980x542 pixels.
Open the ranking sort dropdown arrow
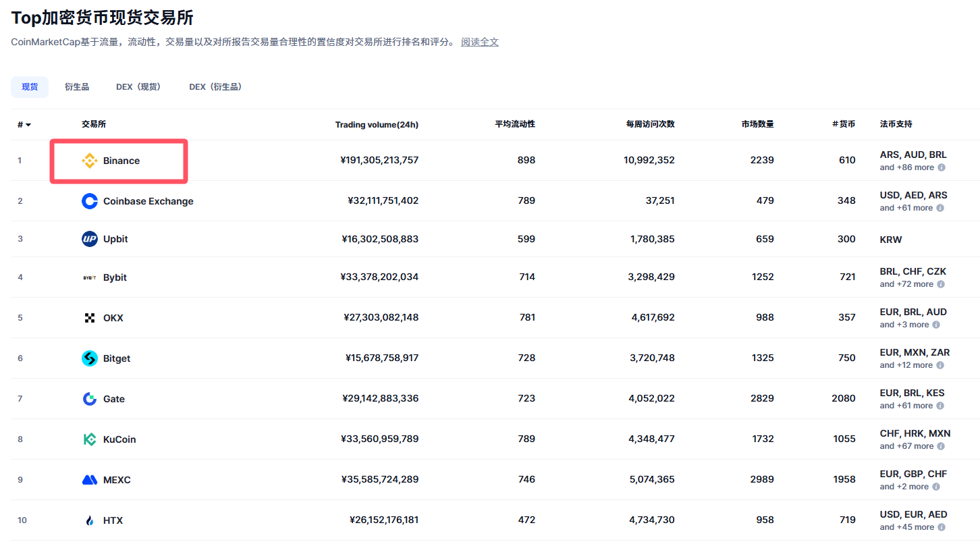[x=28, y=124]
